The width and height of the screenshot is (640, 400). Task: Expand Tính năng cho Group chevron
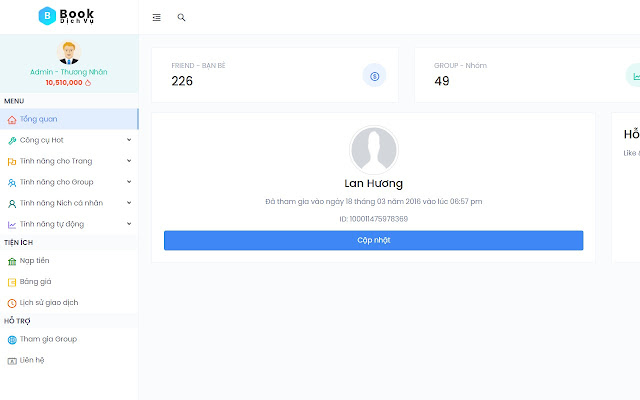(129, 182)
